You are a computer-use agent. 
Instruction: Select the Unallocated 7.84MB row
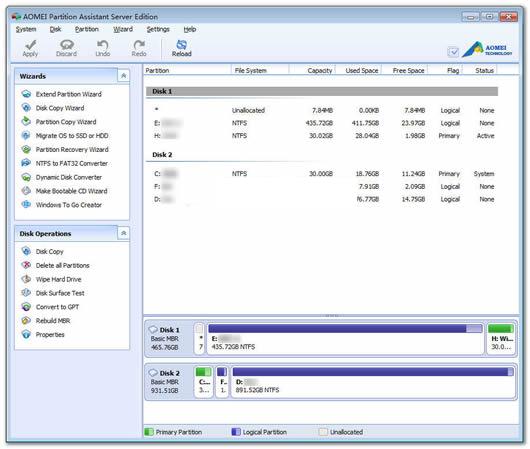click(x=322, y=110)
